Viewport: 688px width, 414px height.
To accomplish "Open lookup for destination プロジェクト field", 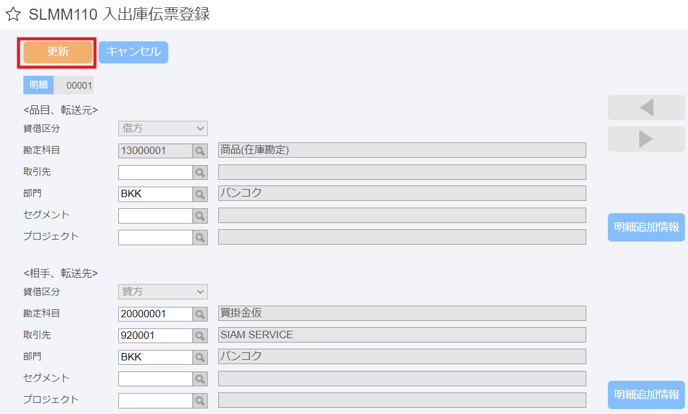I will pos(200,400).
